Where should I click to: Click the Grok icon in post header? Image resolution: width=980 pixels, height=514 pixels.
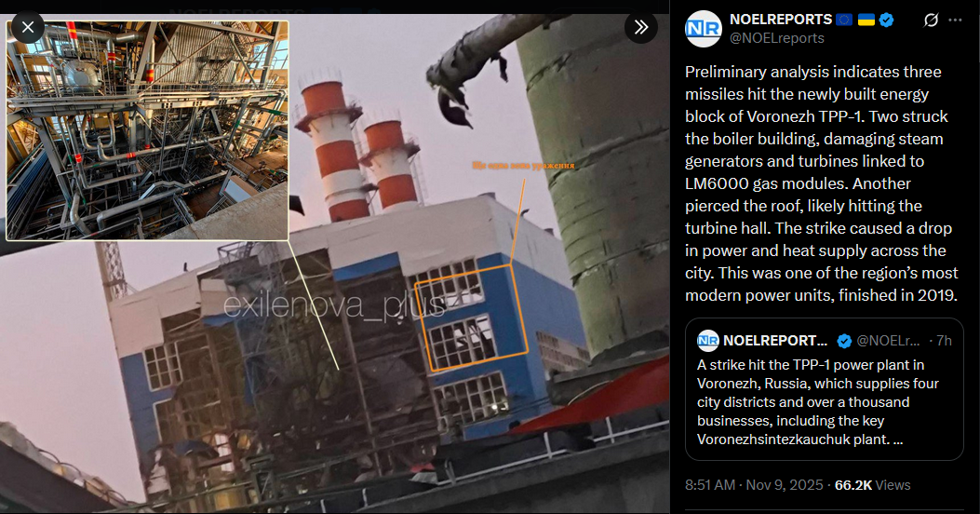pos(931,20)
